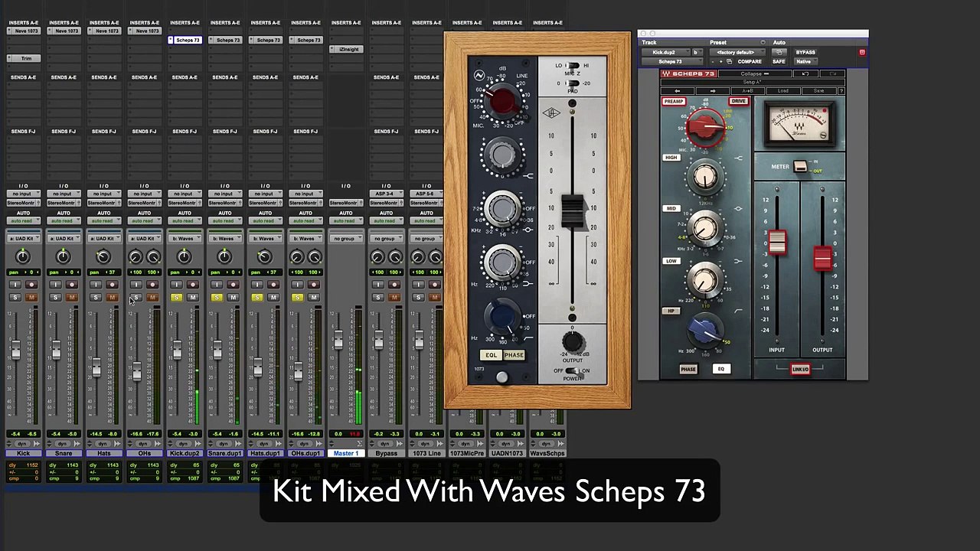980x551 pixels.
Task: Turn the red gain knob on UAD Neve 1073
Action: coord(503,102)
